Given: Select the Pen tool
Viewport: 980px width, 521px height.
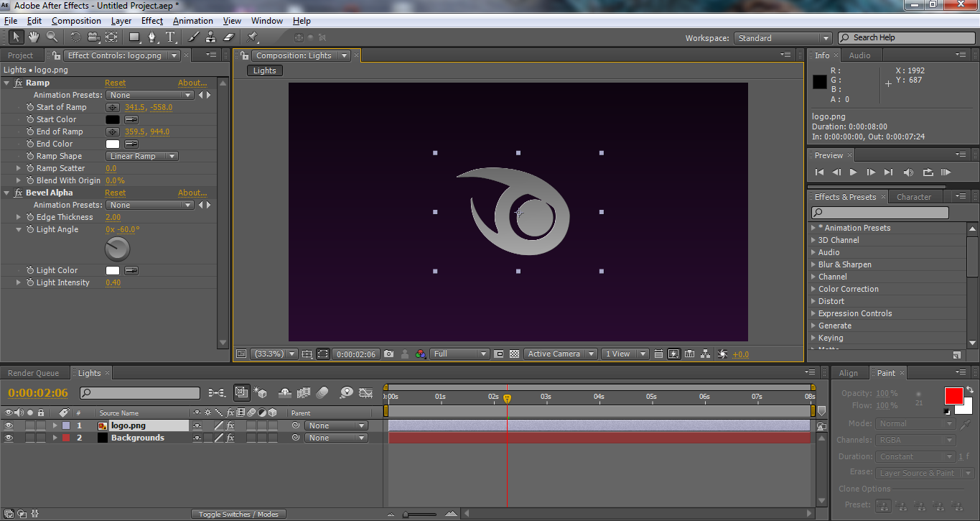Looking at the screenshot, I should point(152,37).
